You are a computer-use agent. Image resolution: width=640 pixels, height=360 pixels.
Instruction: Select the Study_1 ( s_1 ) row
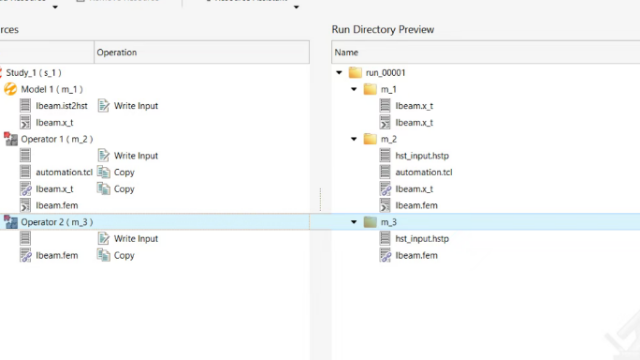pyautogui.click(x=155, y=73)
